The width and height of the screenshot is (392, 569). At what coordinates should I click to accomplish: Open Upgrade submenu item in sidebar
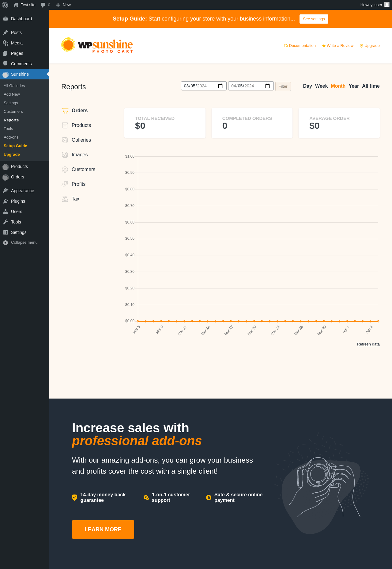click(24, 155)
